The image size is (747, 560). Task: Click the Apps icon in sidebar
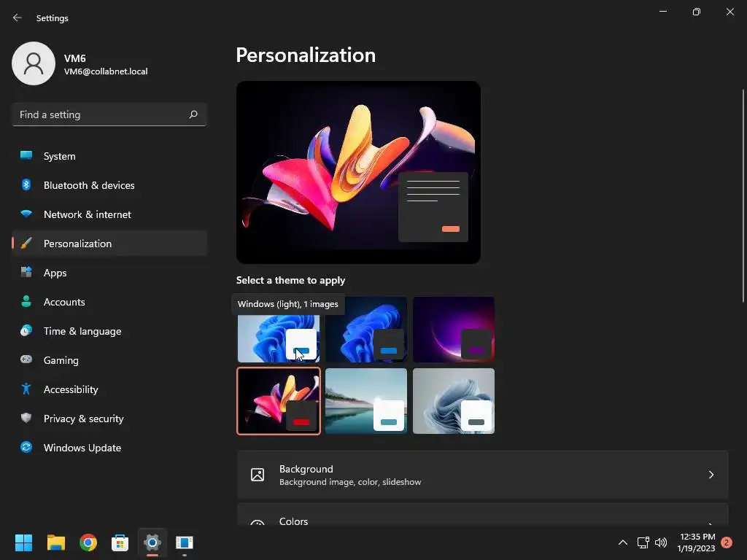pos(26,273)
